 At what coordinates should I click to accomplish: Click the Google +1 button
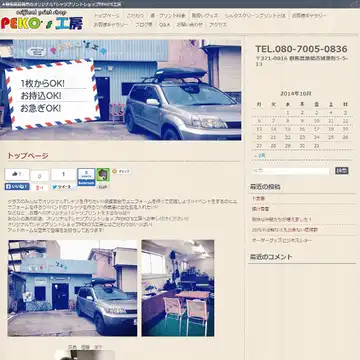(x=40, y=187)
